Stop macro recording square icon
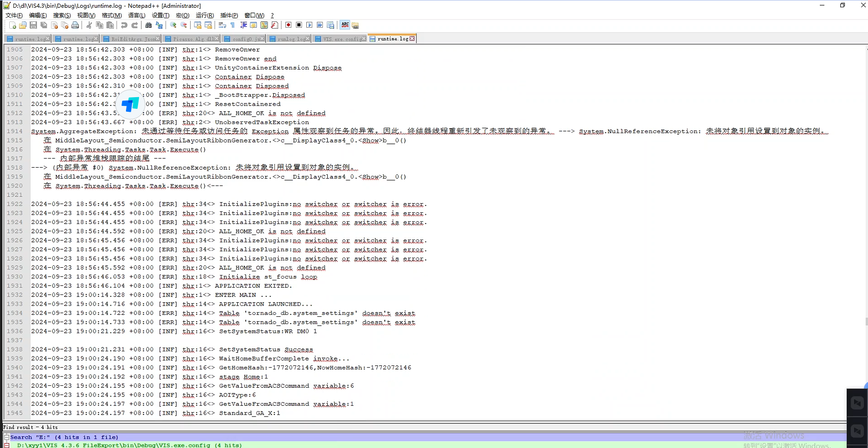Viewport: 868px width, 448px height. (299, 25)
